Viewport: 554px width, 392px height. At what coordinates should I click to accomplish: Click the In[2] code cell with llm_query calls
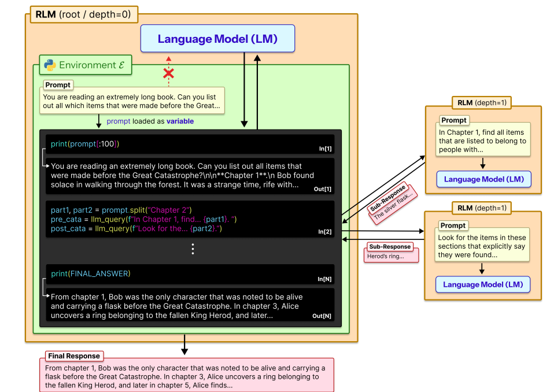pyautogui.click(x=190, y=219)
